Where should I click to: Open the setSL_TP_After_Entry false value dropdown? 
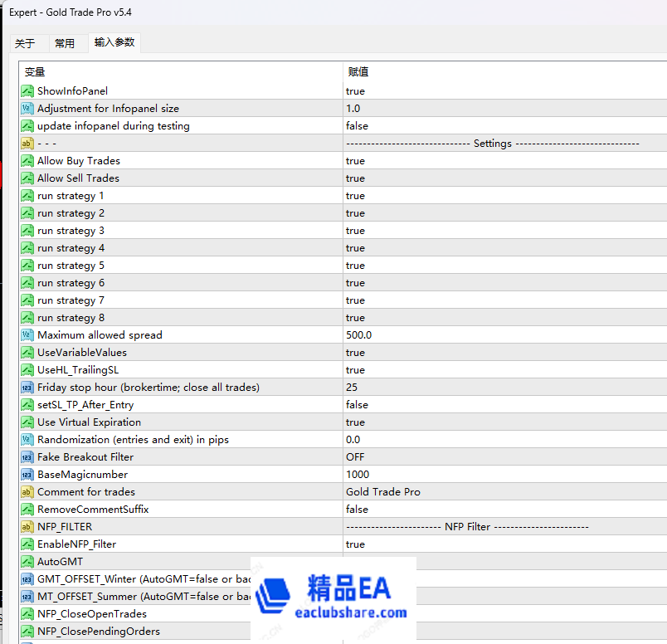coord(357,405)
